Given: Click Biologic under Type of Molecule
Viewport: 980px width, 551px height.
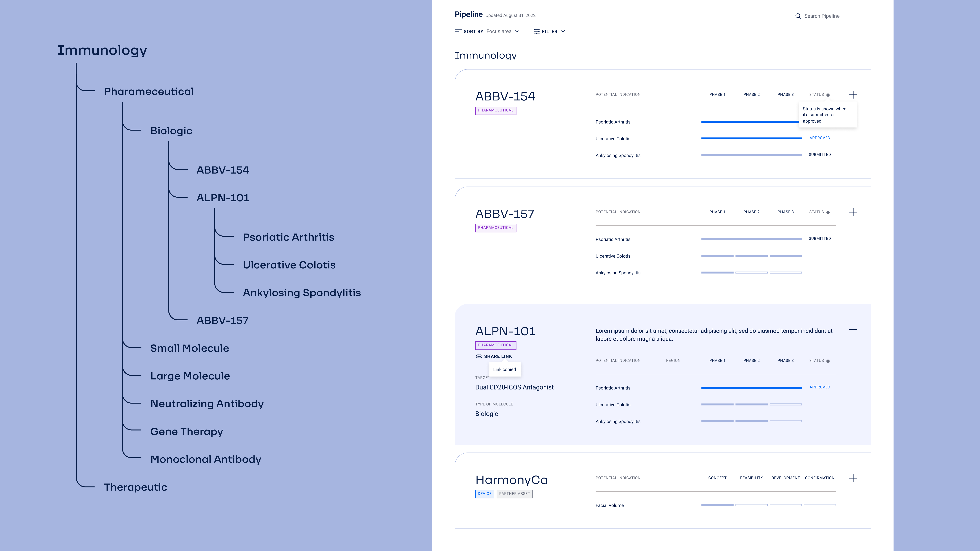Looking at the screenshot, I should coord(487,414).
